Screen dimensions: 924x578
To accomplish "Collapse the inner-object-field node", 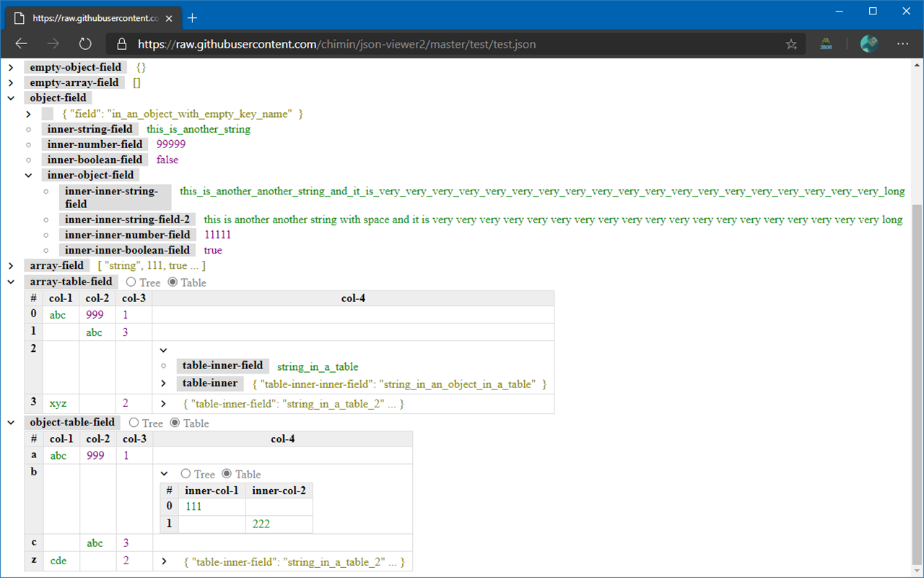I will coord(28,175).
